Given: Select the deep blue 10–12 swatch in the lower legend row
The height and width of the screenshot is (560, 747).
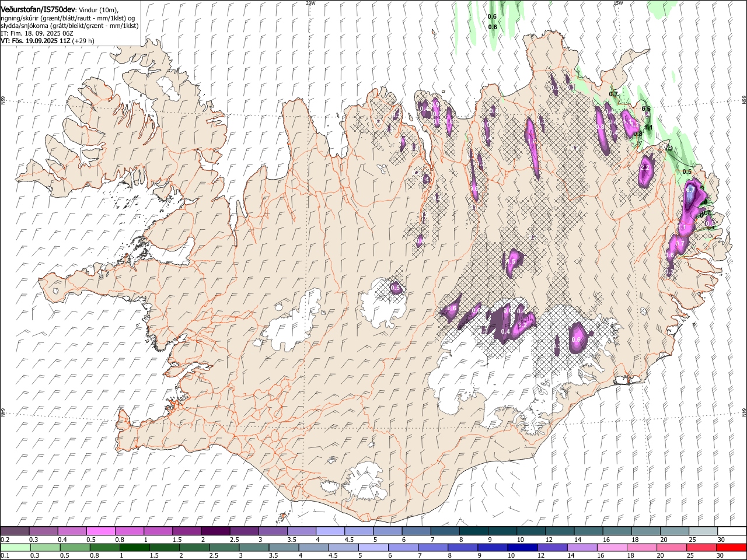Looking at the screenshot, I should pos(522,547).
